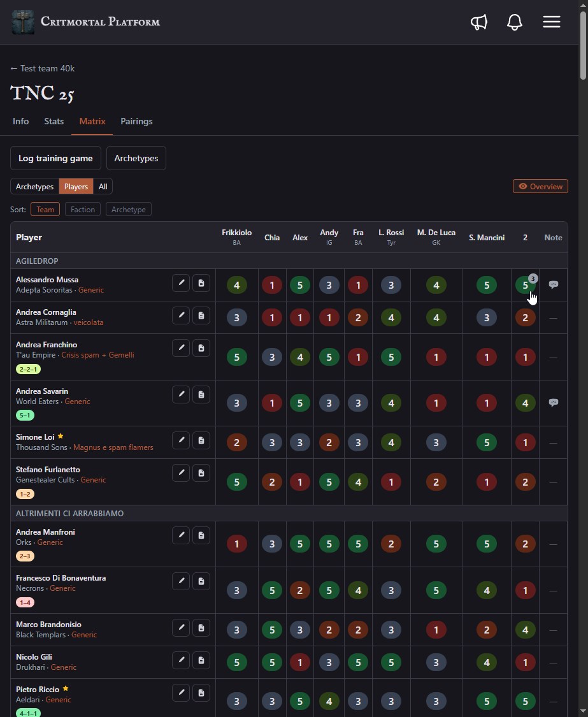Screen dimensions: 588x717
Task: Click the Log training game button
Action: pos(55,158)
